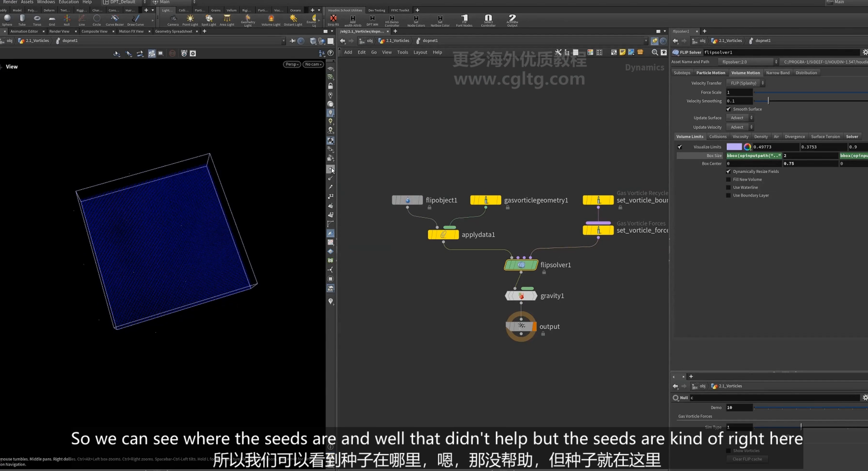
Task: Select the gasvorticlegeometry1 node
Action: [486, 200]
